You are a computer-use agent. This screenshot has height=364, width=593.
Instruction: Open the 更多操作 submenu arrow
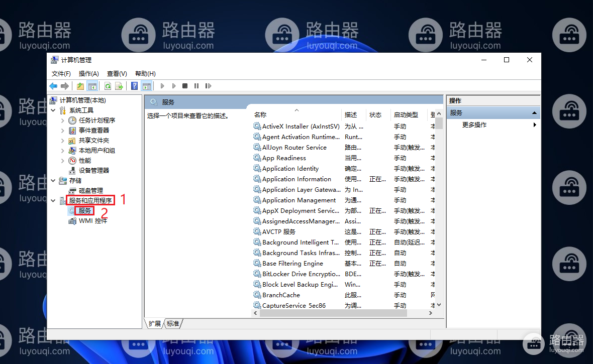click(535, 125)
